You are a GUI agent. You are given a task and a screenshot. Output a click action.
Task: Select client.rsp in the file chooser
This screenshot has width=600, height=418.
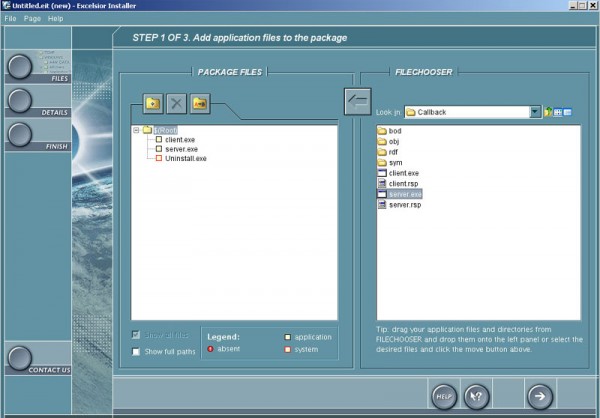(x=398, y=184)
